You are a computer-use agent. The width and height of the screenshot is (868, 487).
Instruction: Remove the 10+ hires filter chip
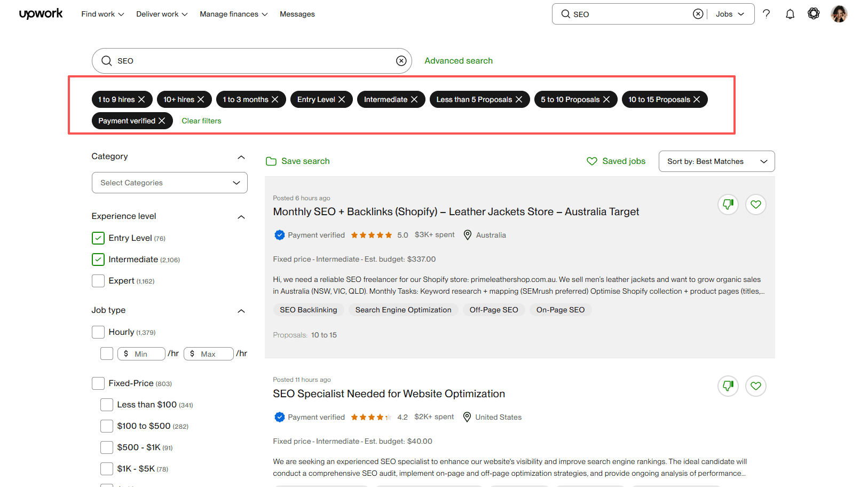coord(201,99)
